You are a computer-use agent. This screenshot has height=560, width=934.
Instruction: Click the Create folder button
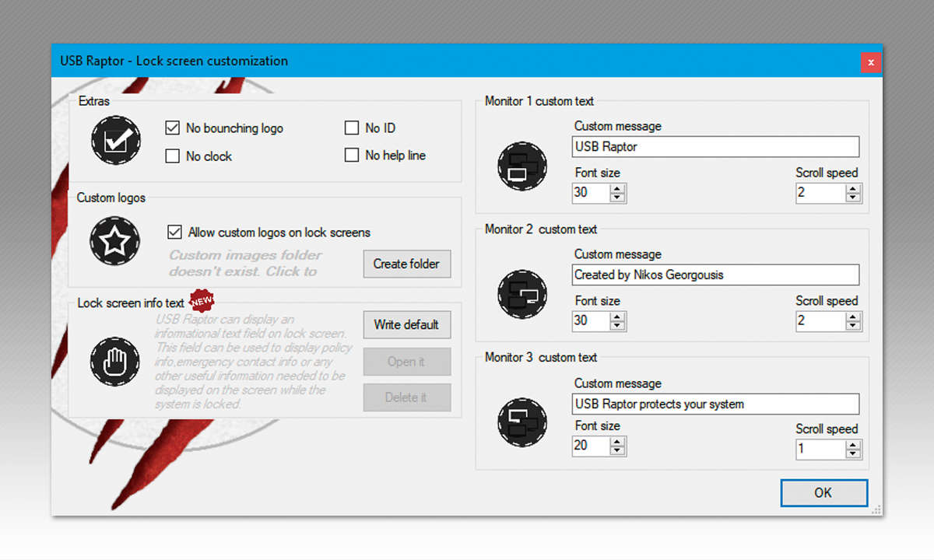point(406,264)
